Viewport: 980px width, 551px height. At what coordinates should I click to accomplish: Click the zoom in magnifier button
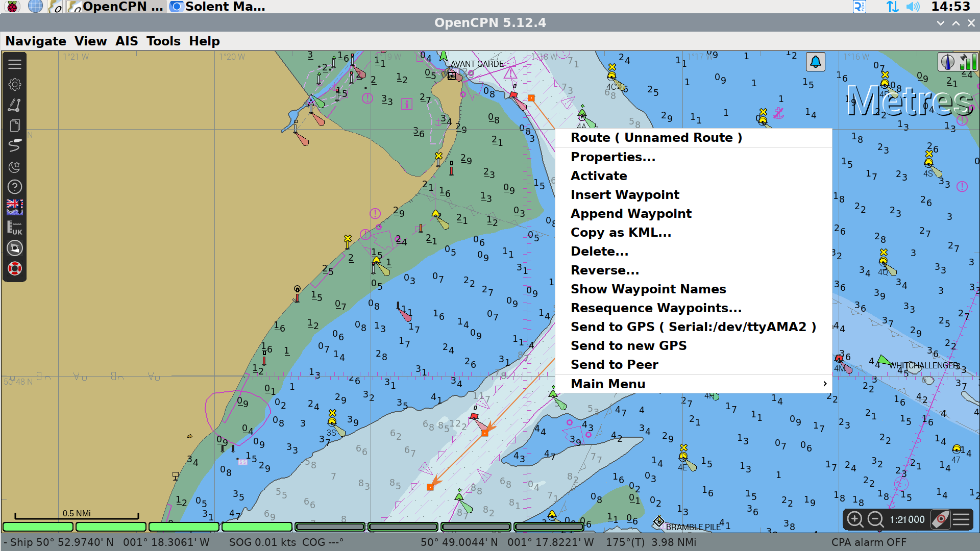855,519
